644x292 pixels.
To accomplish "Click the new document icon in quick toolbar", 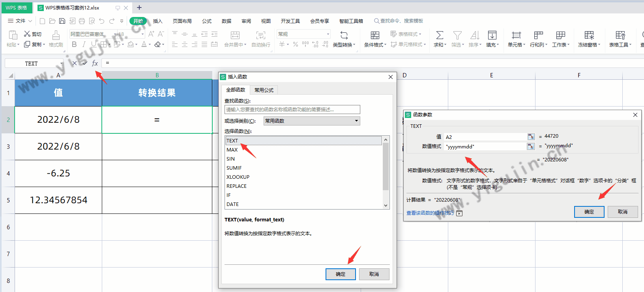I will tap(42, 21).
